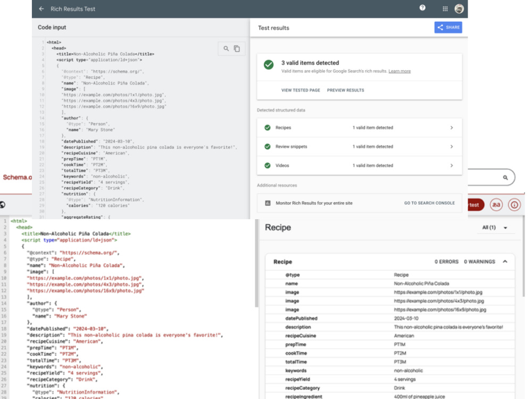Click the back arrow in Rich Results Test

click(41, 9)
